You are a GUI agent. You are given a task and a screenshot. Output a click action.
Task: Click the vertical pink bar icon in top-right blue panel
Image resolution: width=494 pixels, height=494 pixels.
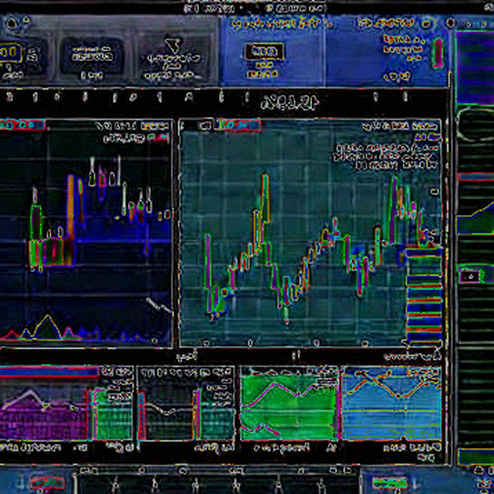438,52
